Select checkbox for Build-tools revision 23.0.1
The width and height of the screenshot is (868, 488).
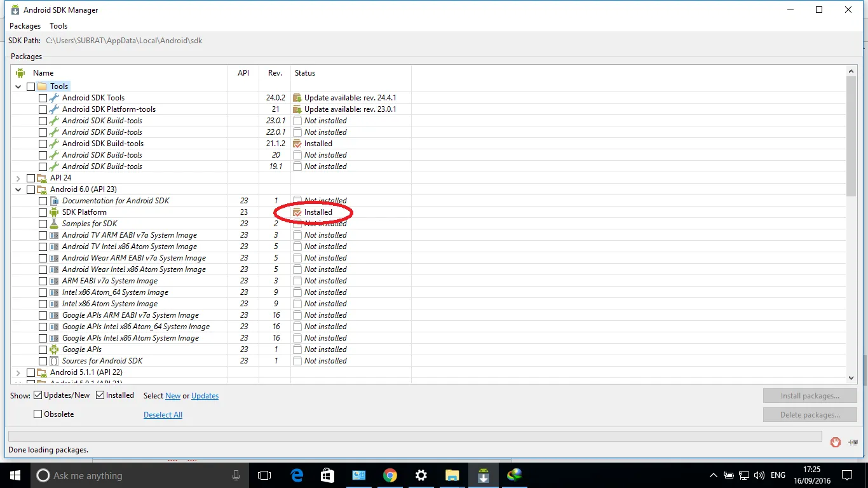43,121
